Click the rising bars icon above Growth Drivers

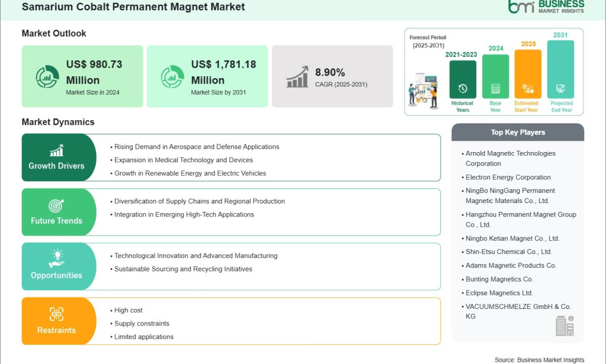pos(56,150)
